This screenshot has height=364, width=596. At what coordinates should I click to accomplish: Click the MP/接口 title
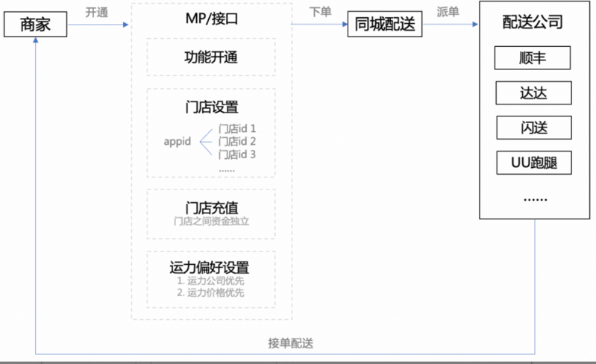click(x=211, y=18)
